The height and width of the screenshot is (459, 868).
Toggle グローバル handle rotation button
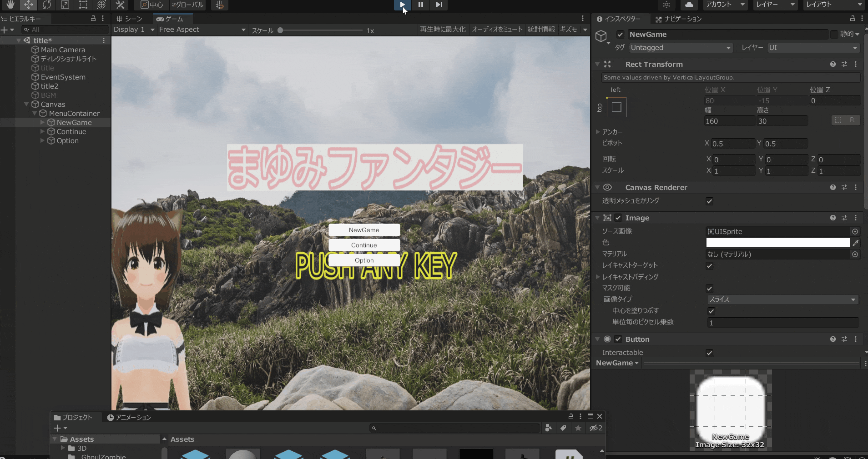187,5
